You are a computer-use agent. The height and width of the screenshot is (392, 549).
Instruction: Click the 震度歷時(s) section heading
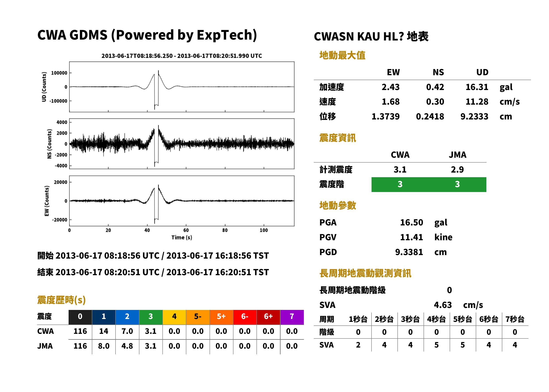pos(61,300)
